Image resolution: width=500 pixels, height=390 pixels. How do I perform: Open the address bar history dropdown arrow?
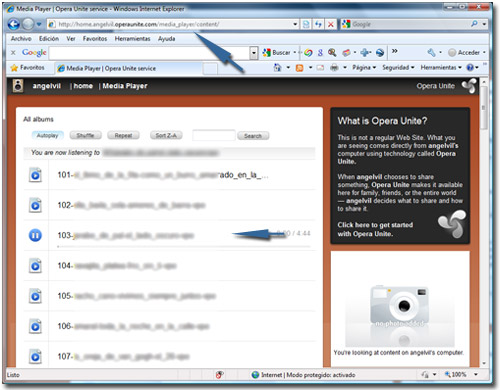[x=295, y=24]
